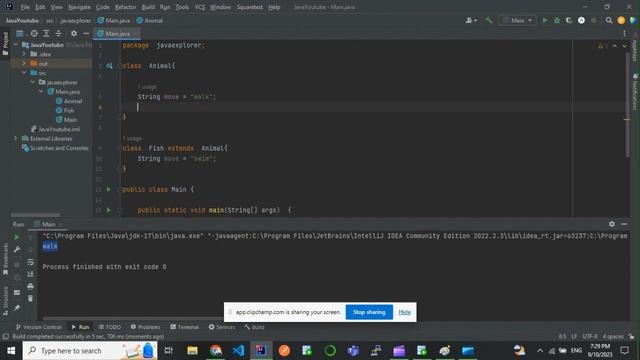Hide the Run tool window with minus icon

624,224
